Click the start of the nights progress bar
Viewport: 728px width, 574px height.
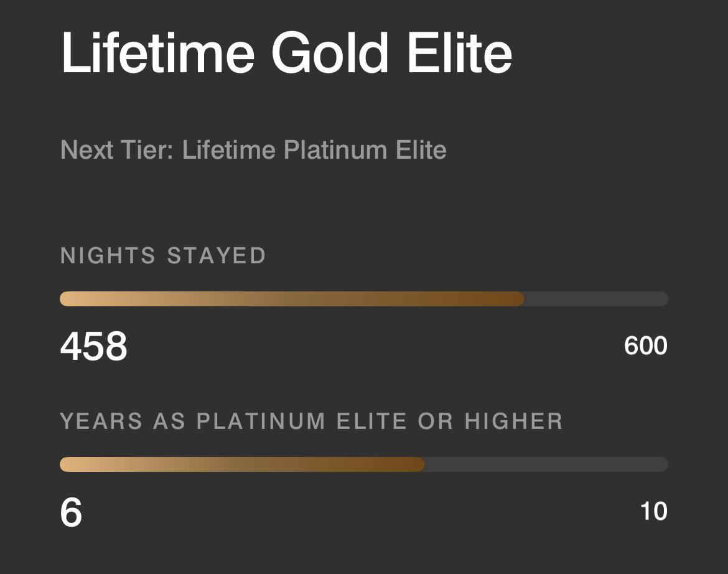click(63, 299)
